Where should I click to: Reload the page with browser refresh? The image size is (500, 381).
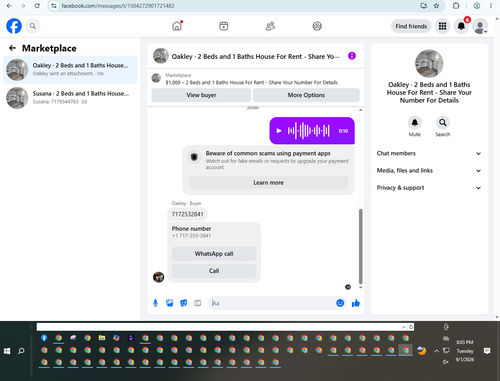37,6
